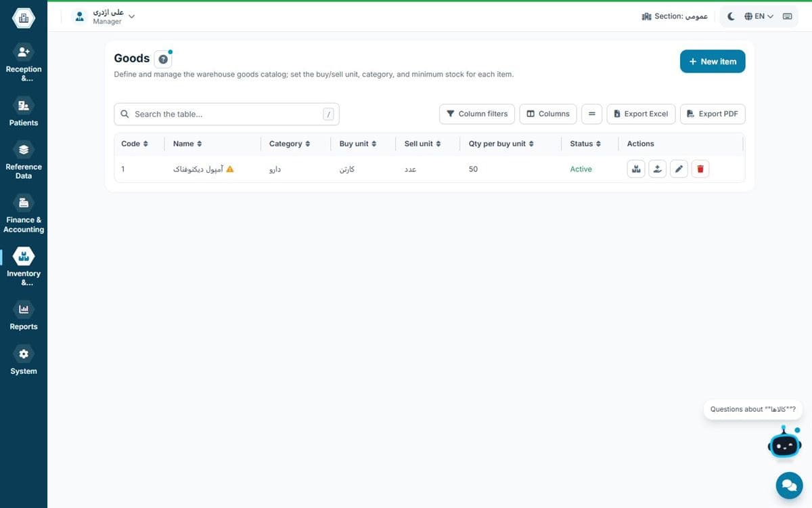Click the table density lines icon

pos(591,114)
